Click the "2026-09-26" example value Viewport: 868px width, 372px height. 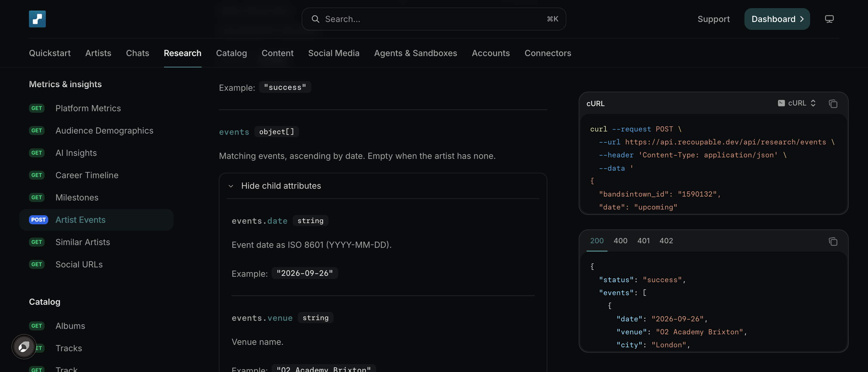tap(305, 273)
